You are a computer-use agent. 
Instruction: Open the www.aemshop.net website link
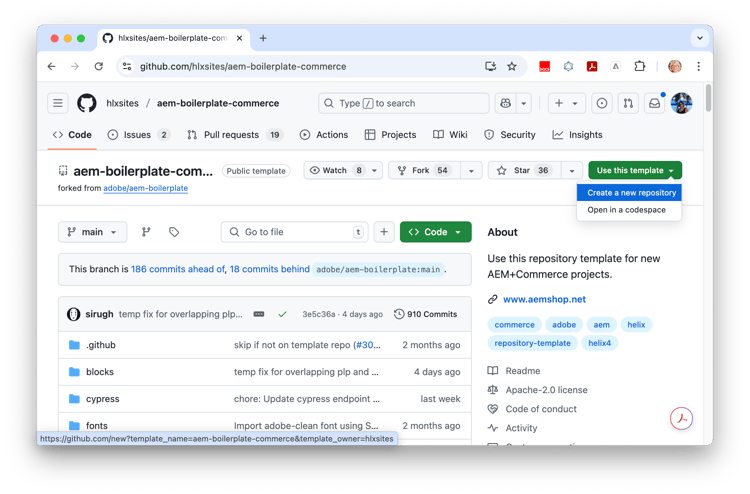click(x=544, y=299)
